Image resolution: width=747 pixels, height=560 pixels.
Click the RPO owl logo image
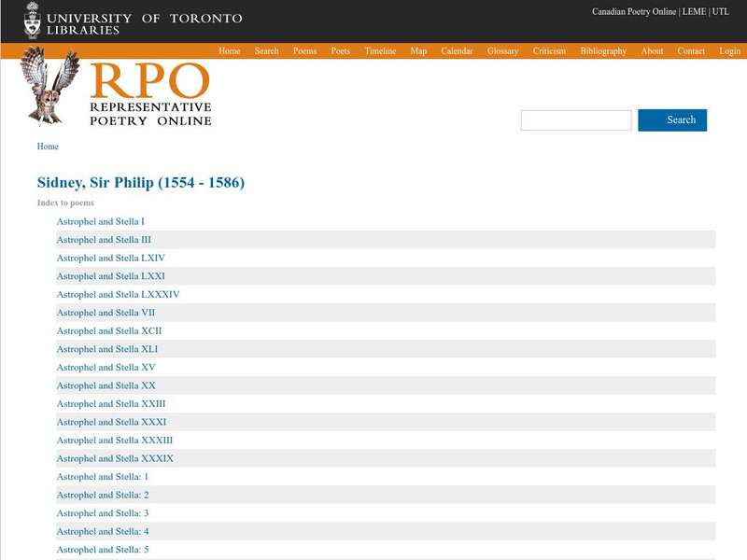[49, 86]
